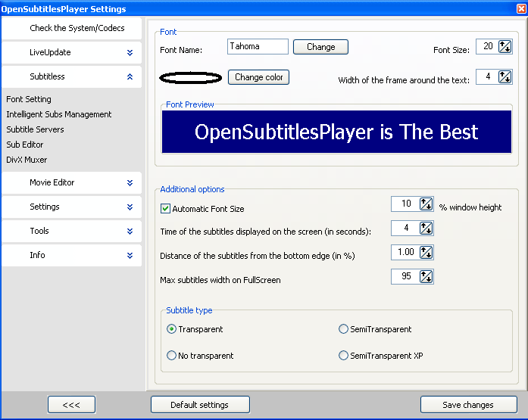The image size is (528, 420).
Task: Click the Save changes button
Action: 468,405
